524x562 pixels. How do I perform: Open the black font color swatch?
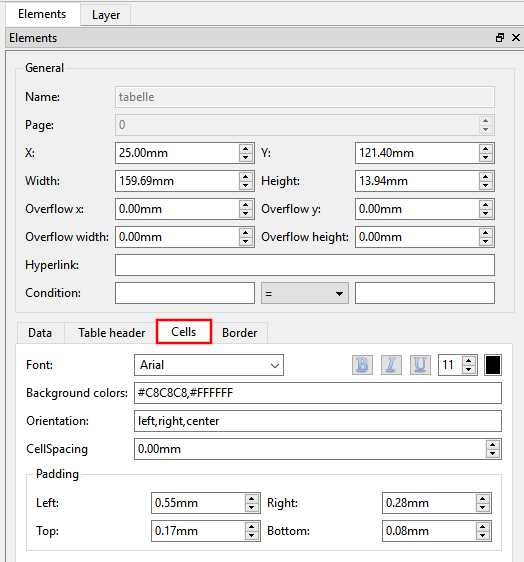pyautogui.click(x=493, y=365)
